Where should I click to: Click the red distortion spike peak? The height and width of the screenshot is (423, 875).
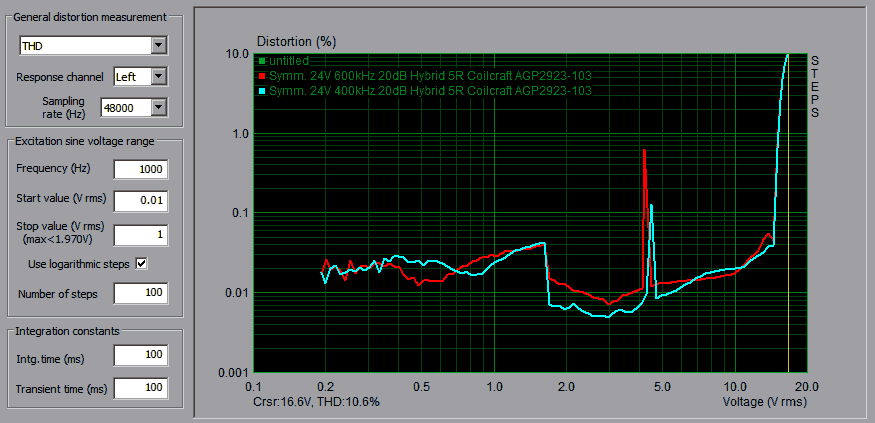click(x=644, y=151)
